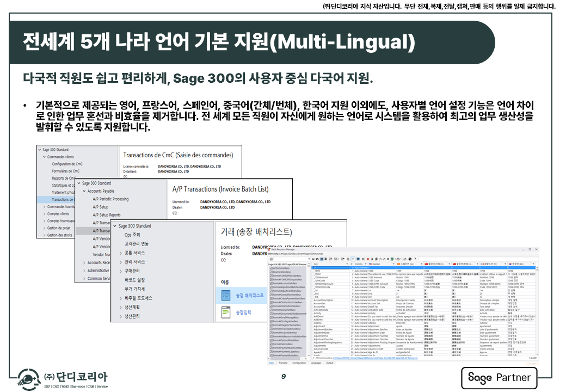Open the Languages tab
Image resolution: width=566 pixels, height=392 pixels.
pos(316,363)
